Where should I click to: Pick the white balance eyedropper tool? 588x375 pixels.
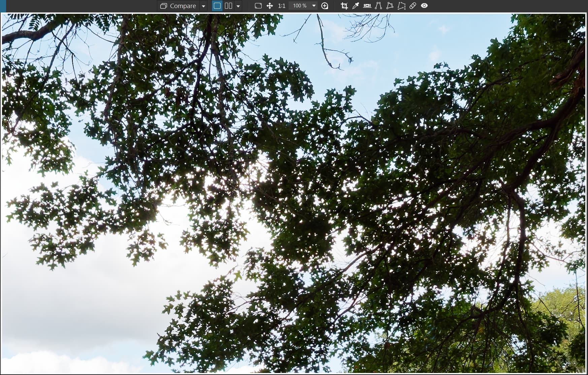355,6
